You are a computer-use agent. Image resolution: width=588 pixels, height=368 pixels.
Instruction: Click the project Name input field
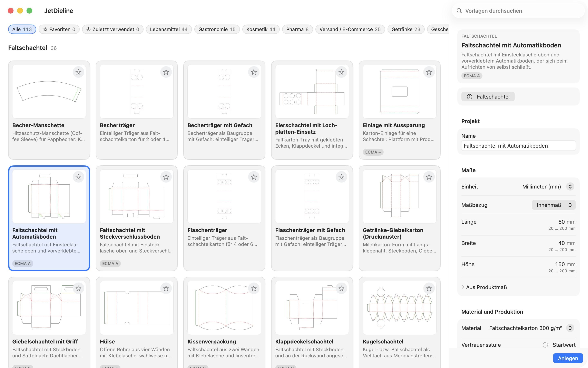pyautogui.click(x=518, y=146)
